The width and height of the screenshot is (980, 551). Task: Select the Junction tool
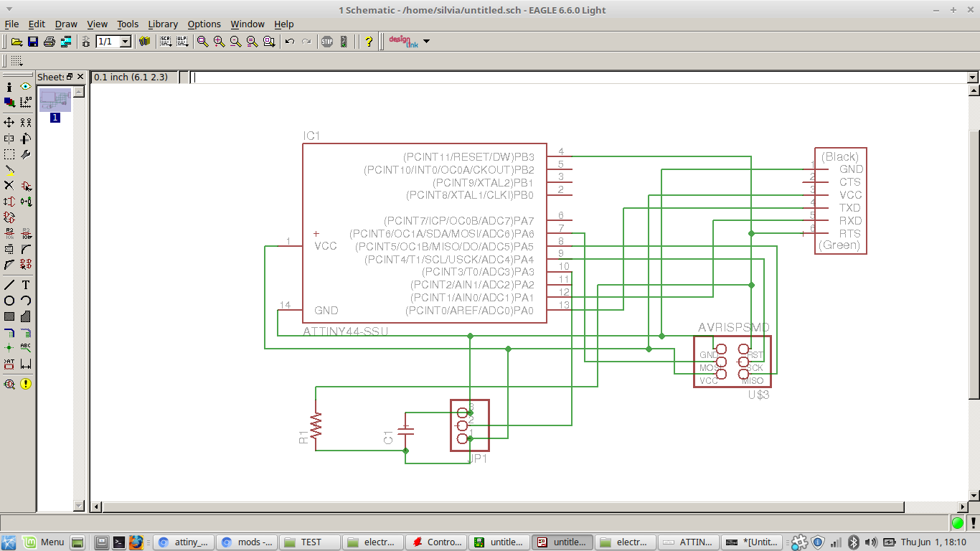coord(9,348)
